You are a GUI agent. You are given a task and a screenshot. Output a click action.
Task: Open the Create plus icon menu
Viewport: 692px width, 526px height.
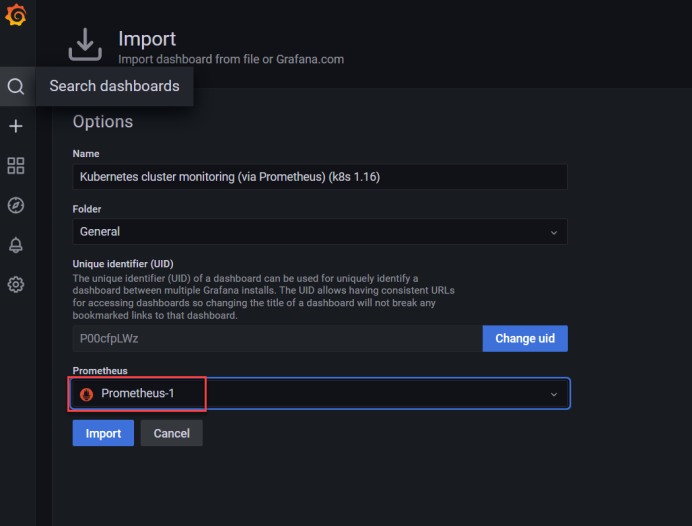[16, 126]
